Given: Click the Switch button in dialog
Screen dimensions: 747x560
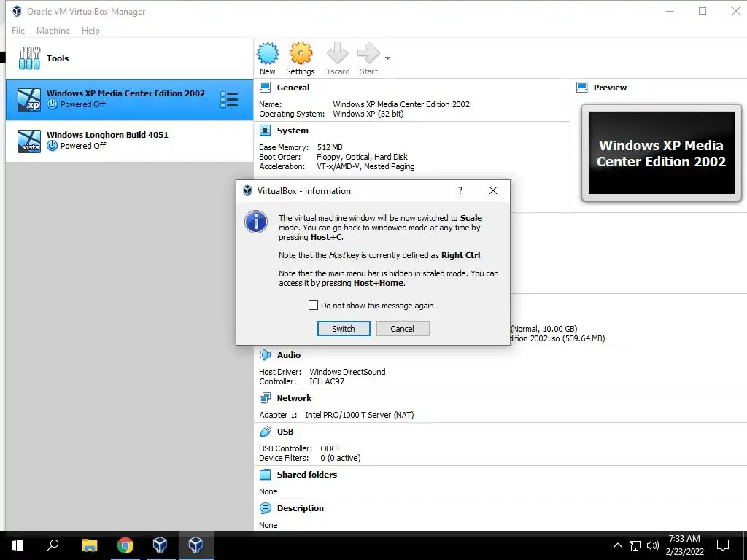Looking at the screenshot, I should [344, 329].
